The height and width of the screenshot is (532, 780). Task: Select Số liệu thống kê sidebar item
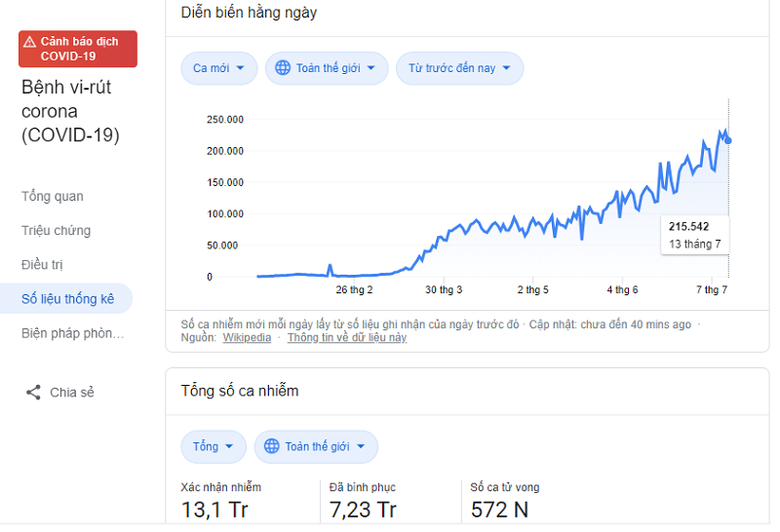pos(67,299)
